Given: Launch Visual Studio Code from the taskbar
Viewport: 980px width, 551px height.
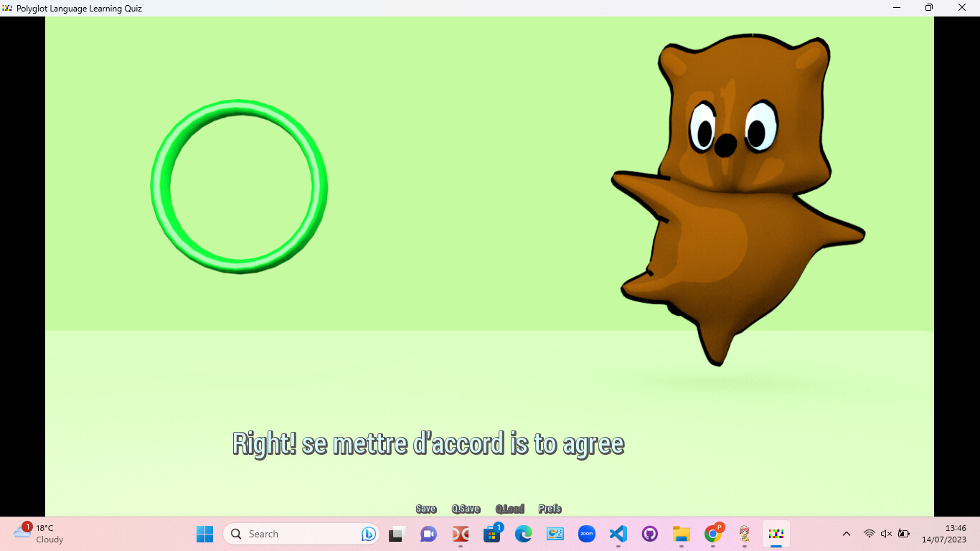Looking at the screenshot, I should pos(618,534).
